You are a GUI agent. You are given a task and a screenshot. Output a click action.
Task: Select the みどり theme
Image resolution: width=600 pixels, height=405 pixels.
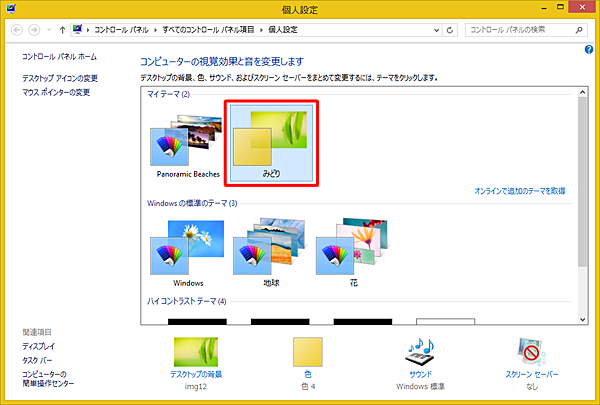click(271, 144)
